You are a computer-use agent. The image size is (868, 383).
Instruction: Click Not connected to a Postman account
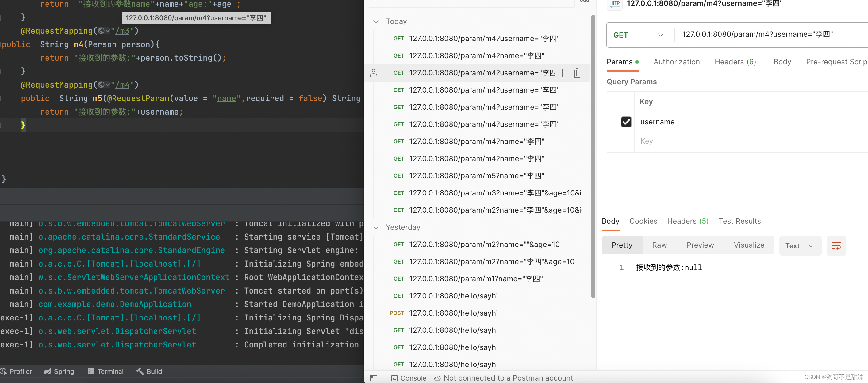[503, 378]
